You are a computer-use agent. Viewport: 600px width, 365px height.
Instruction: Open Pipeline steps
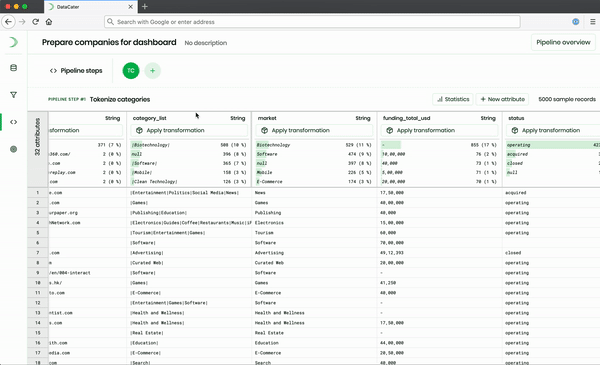pyautogui.click(x=76, y=71)
